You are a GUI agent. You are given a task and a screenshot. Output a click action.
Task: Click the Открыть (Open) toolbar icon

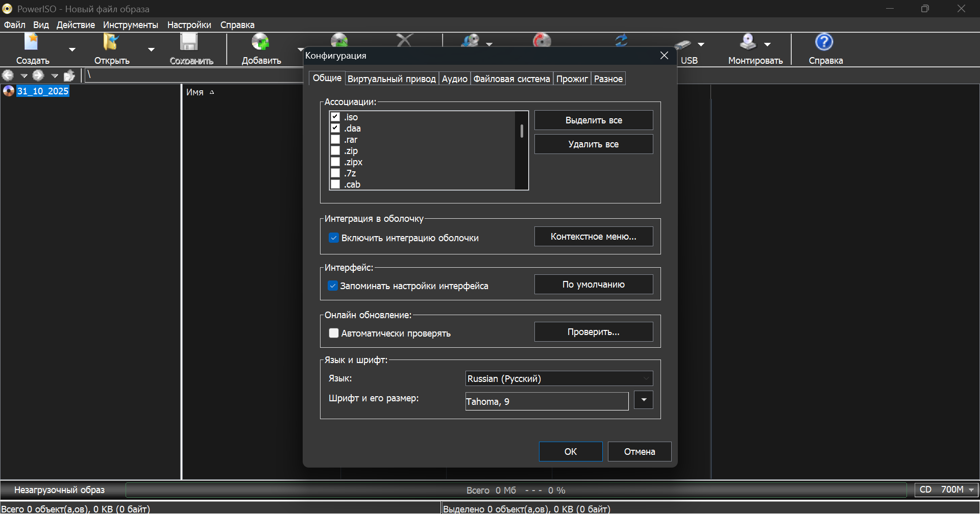pyautogui.click(x=111, y=42)
